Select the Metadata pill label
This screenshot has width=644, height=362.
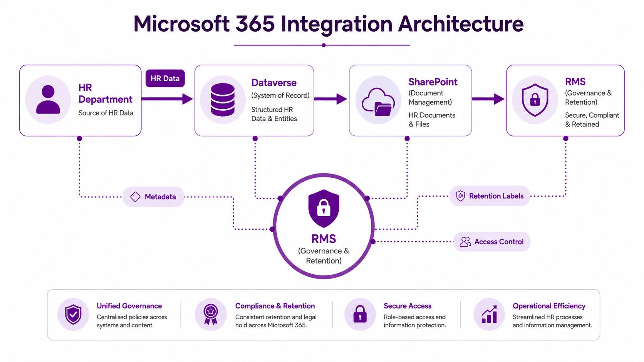pos(153,197)
